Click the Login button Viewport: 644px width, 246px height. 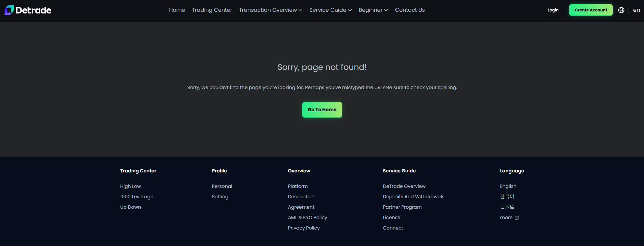click(x=553, y=10)
